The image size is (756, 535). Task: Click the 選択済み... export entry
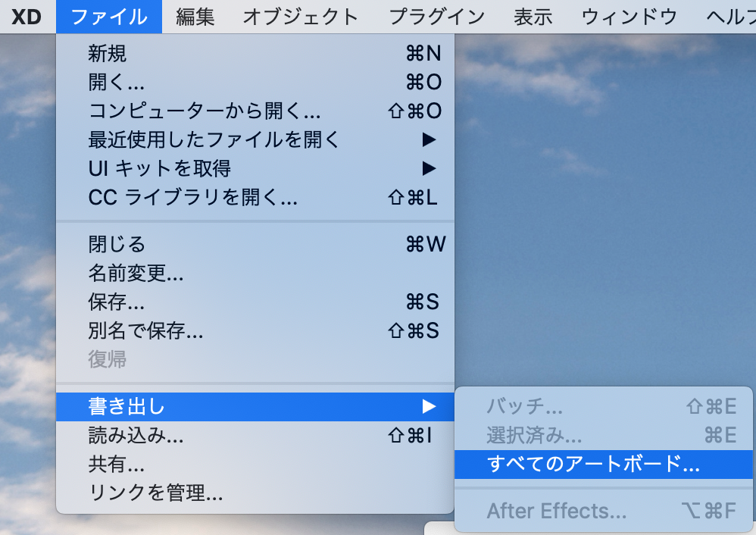tap(603, 436)
